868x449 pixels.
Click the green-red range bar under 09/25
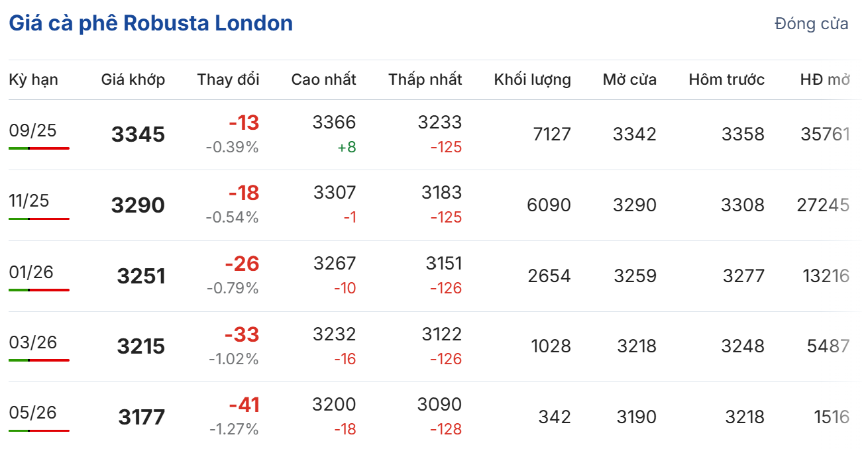point(39,148)
